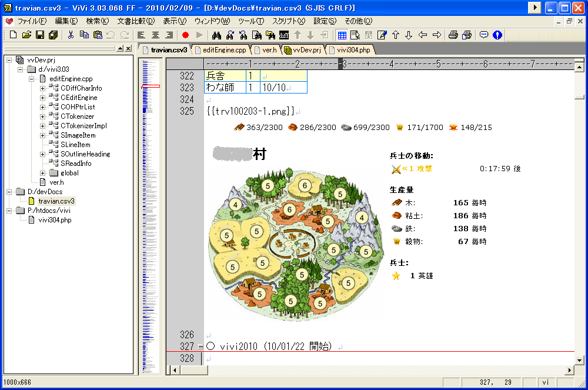Image resolution: width=588 pixels, height=390 pixels.
Task: Open the ウィンドウ(W) menu
Action: 212,21
